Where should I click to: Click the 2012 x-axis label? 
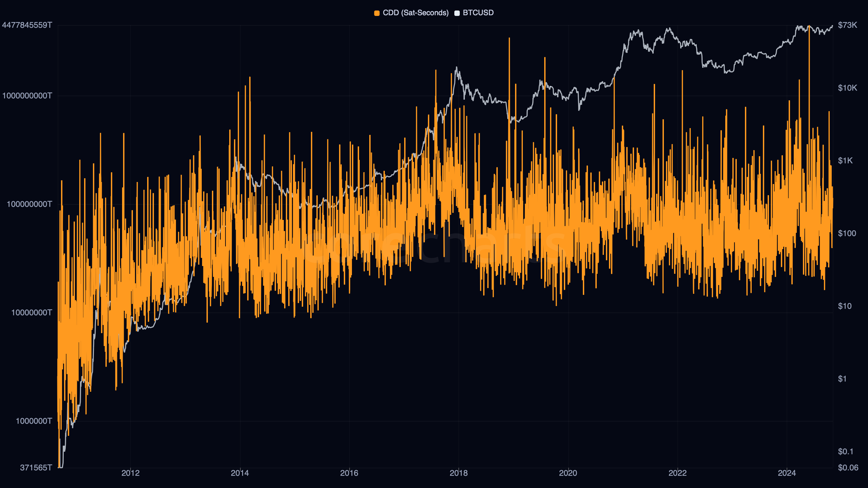(131, 473)
